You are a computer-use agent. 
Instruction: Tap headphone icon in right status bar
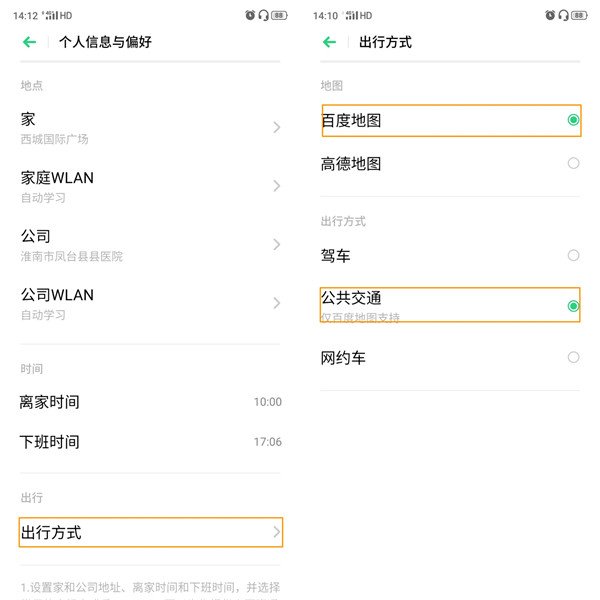click(563, 15)
